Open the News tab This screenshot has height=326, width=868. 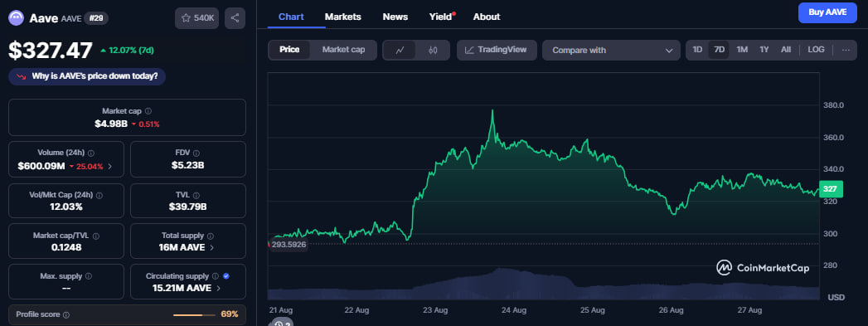pyautogui.click(x=395, y=17)
